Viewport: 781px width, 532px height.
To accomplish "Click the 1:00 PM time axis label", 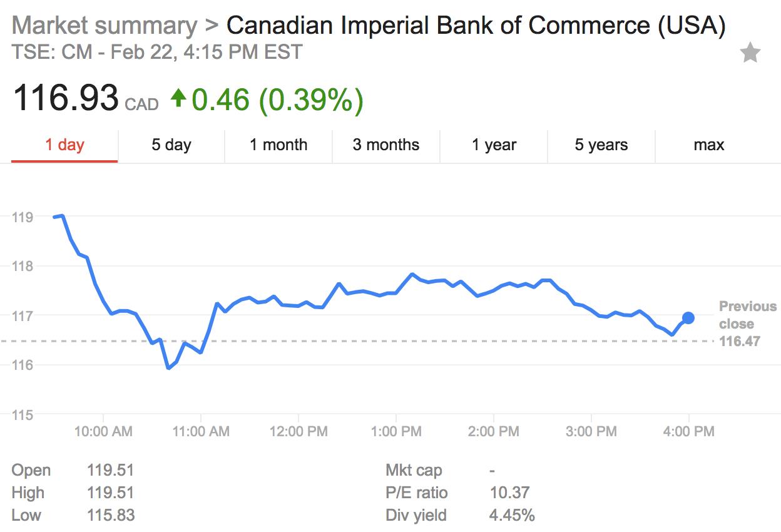I will (x=396, y=431).
